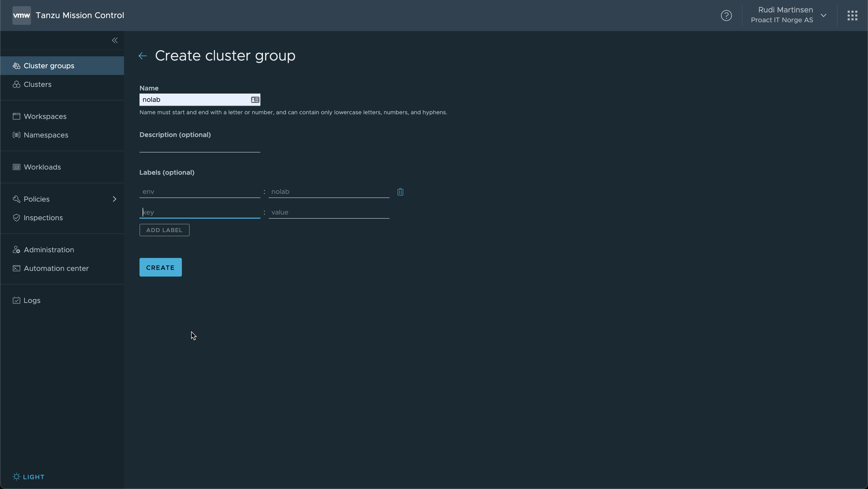This screenshot has width=868, height=489.
Task: Click the contact card icon in Name field
Action: 255,100
